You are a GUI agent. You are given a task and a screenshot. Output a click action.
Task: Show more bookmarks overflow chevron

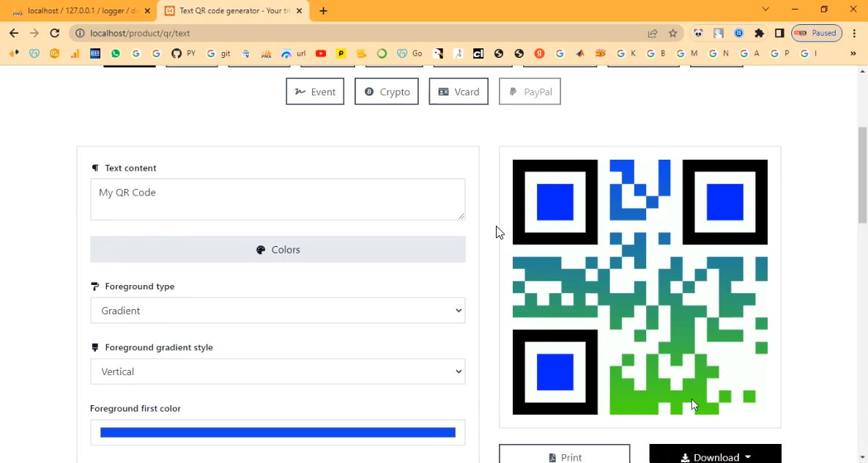(x=853, y=53)
